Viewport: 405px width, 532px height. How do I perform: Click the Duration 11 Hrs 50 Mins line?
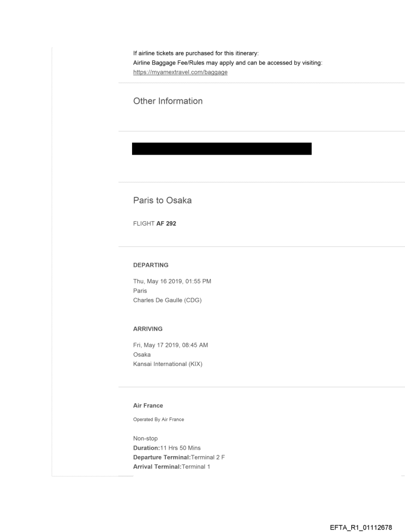click(167, 448)
